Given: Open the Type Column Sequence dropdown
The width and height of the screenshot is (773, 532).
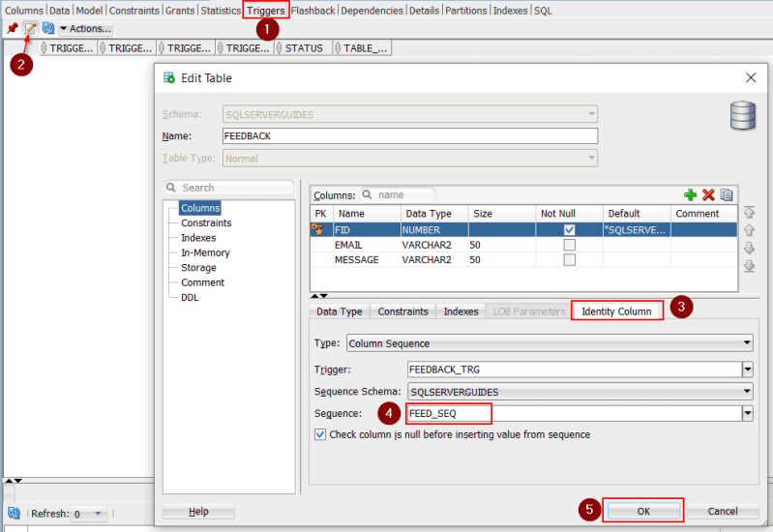Looking at the screenshot, I should pyautogui.click(x=747, y=343).
